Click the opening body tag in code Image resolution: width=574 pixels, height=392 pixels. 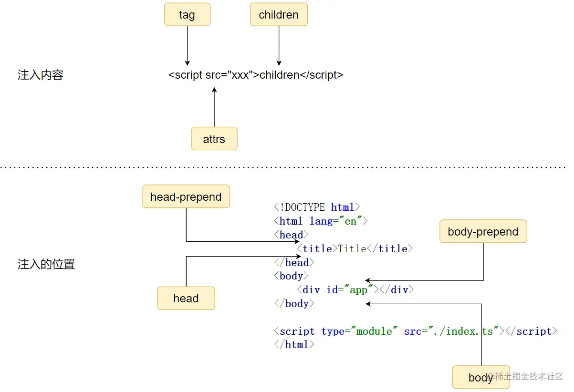[x=291, y=276]
